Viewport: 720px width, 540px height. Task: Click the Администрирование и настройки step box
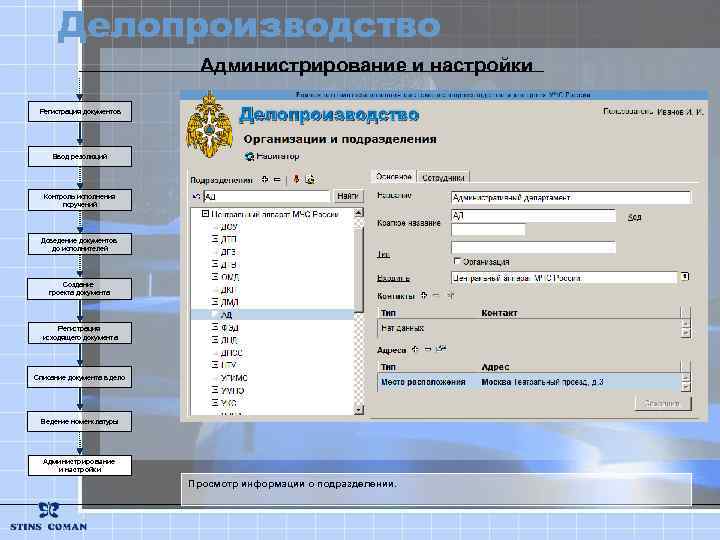pyautogui.click(x=80, y=466)
